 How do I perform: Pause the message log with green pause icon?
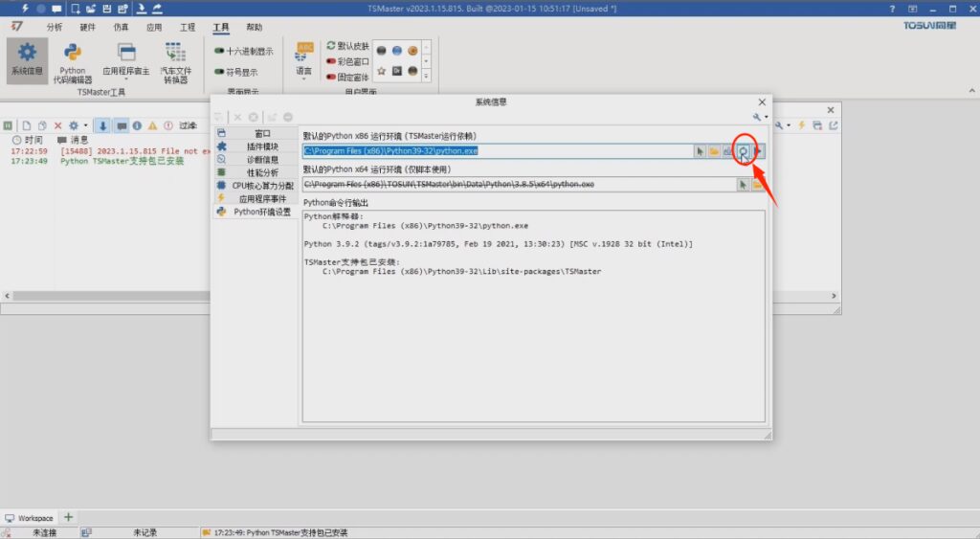pyautogui.click(x=8, y=125)
